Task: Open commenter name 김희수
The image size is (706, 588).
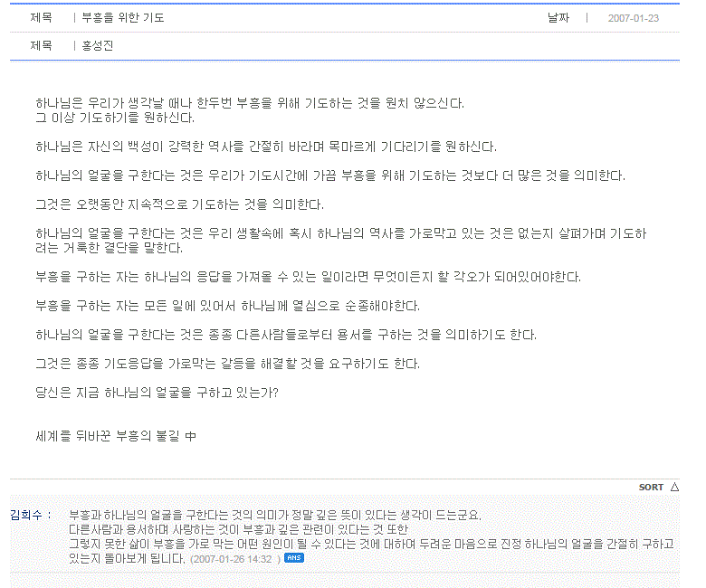Action: coord(26,515)
